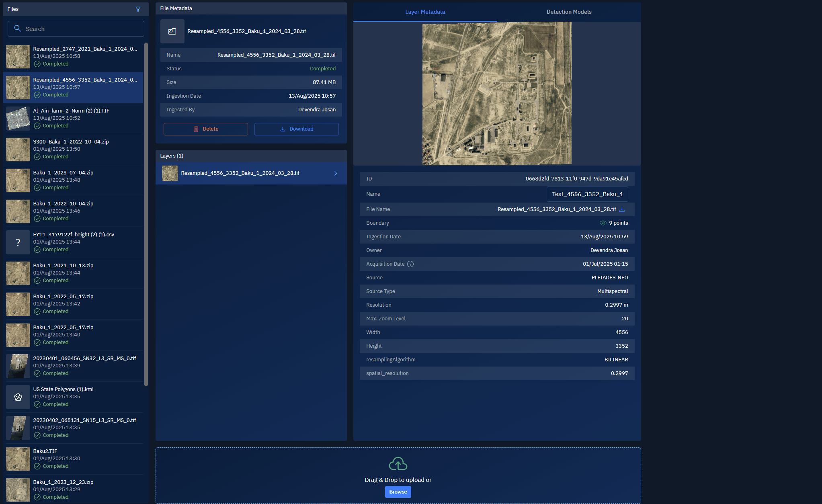Click the download icon next to File Name

622,209
